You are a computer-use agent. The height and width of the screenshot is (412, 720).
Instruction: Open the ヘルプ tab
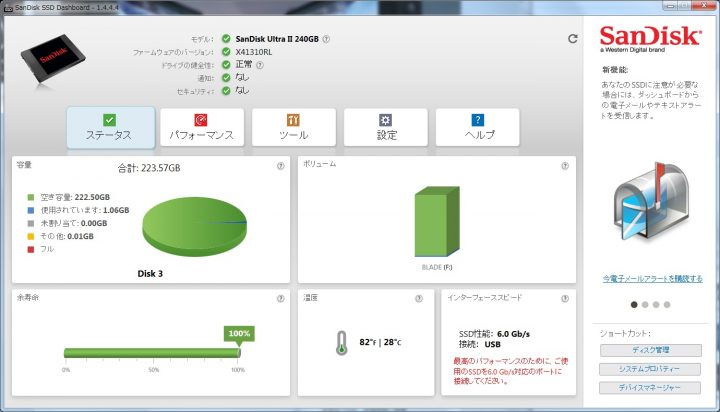click(478, 128)
